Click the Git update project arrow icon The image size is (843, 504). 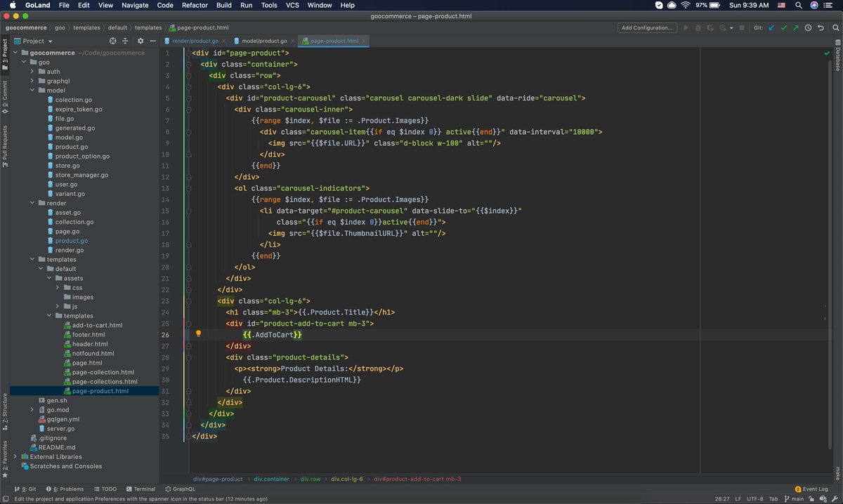[x=772, y=27]
